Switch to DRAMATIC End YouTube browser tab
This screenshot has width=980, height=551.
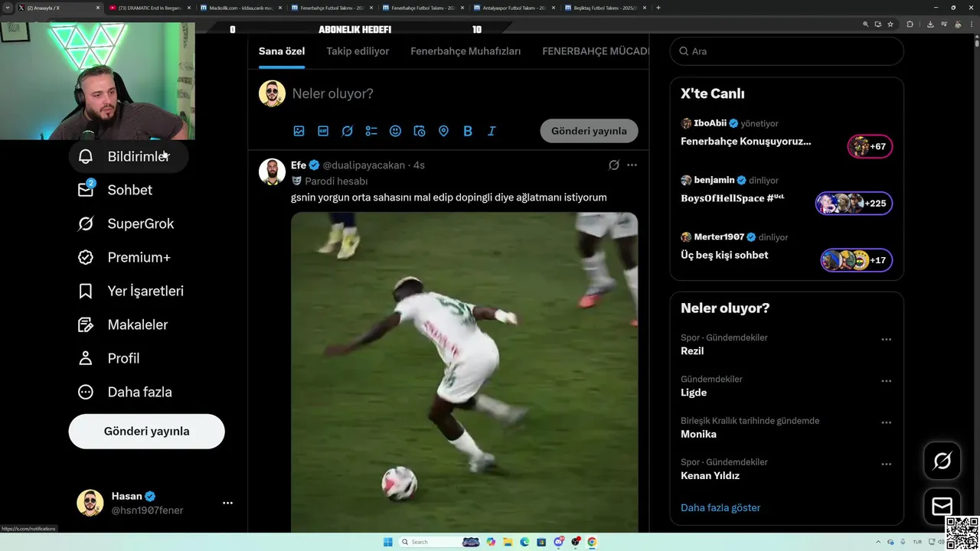coord(149,8)
